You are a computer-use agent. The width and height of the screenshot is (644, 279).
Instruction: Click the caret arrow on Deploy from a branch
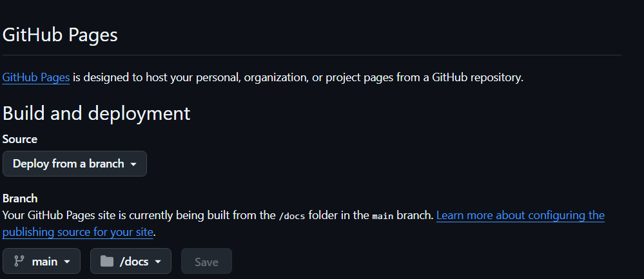pos(133,164)
